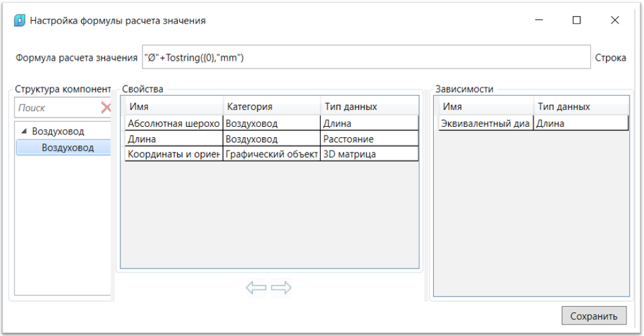The width and height of the screenshot is (644, 336).
Task: Click the formula input field
Action: (365, 58)
